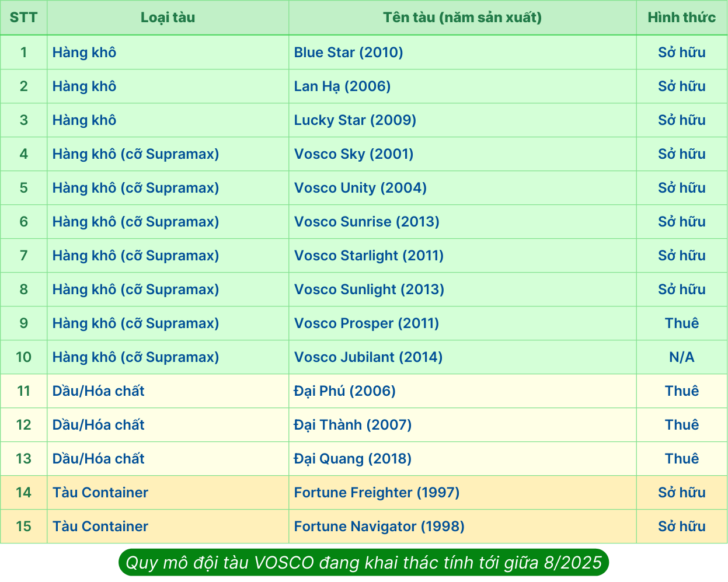Click the Lan Hạ (2006) ship name
Image resolution: width=728 pixels, height=582 pixels.
(342, 86)
